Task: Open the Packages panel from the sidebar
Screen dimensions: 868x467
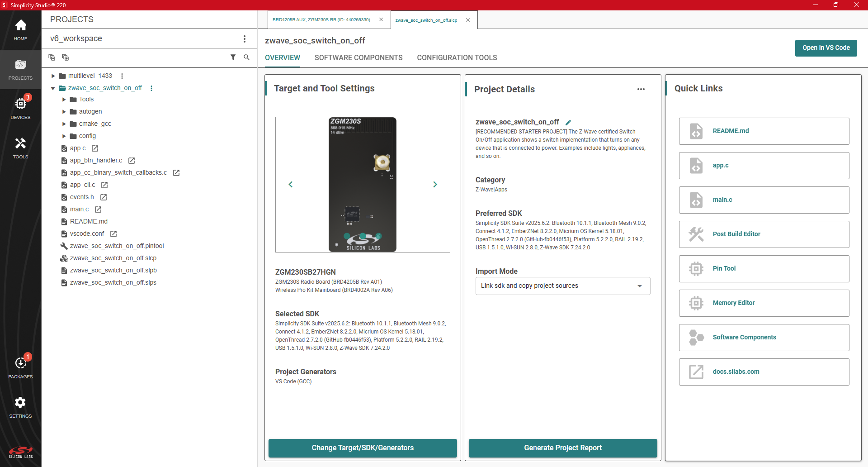Action: [20, 367]
